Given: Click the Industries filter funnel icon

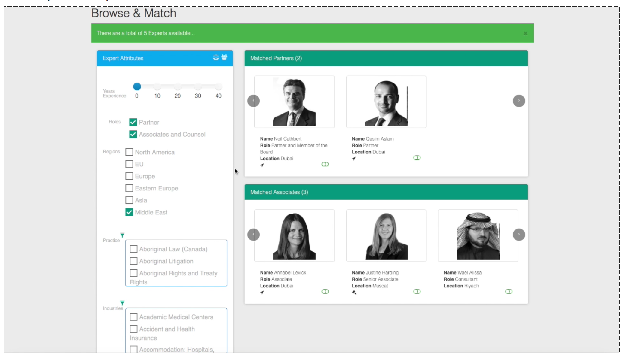Looking at the screenshot, I should (122, 303).
